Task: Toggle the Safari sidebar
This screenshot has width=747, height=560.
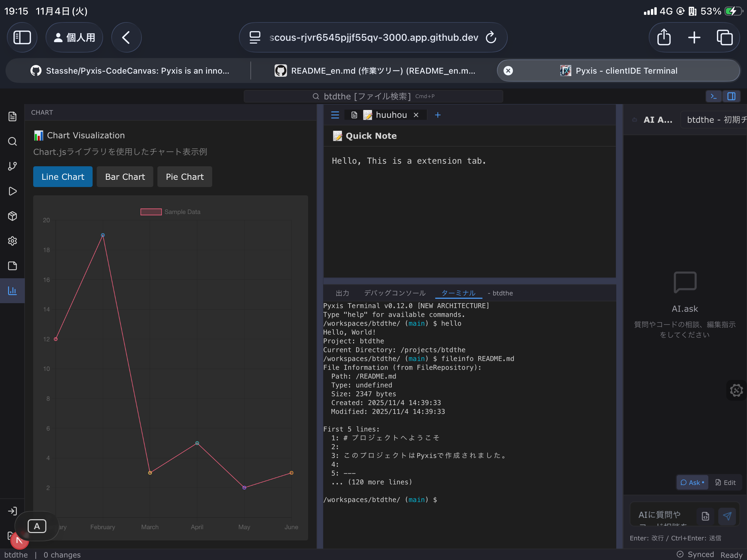Action: pos(22,37)
